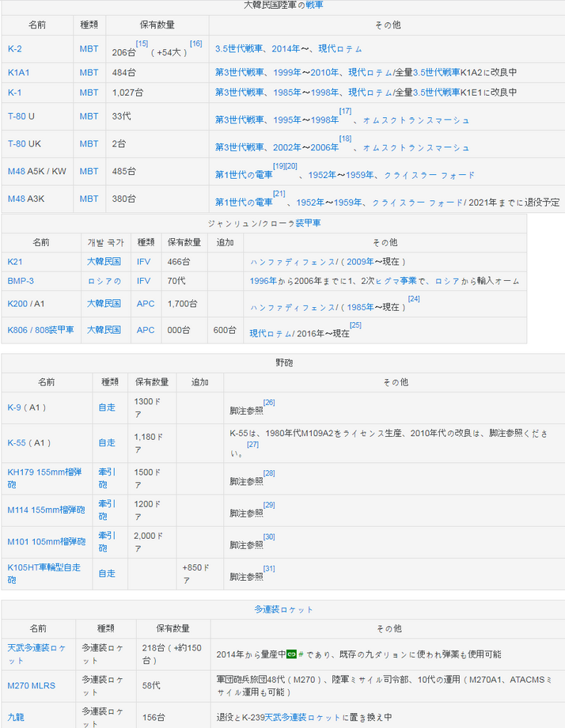565x728 pixels.
Task: Open the K21 vehicle link
Action: point(15,262)
